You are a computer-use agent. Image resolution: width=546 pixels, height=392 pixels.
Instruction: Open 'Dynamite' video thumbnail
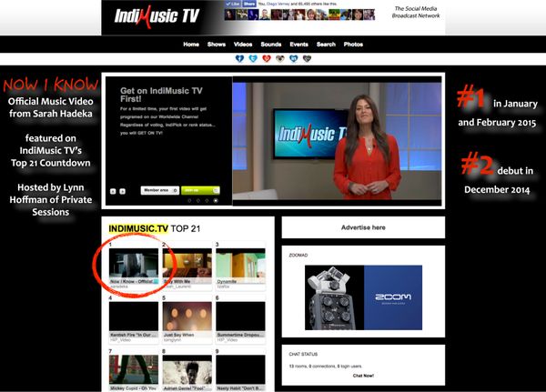[x=240, y=264]
